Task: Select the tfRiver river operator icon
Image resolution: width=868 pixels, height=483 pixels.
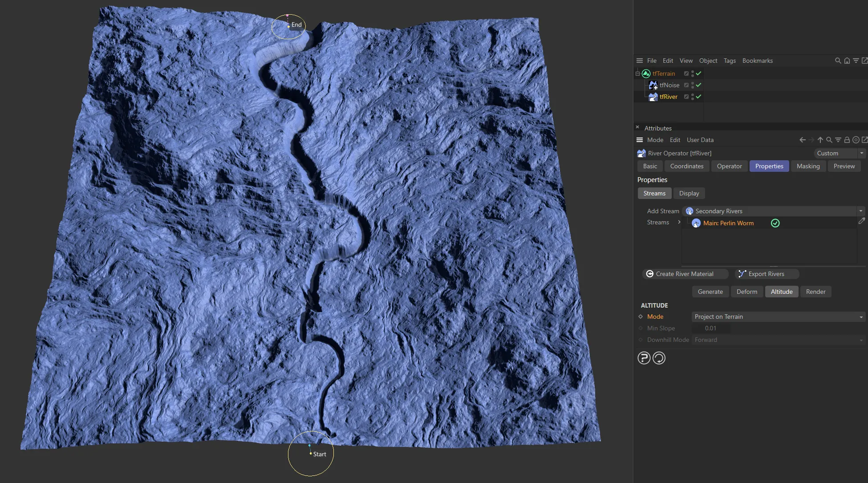Action: (x=653, y=97)
